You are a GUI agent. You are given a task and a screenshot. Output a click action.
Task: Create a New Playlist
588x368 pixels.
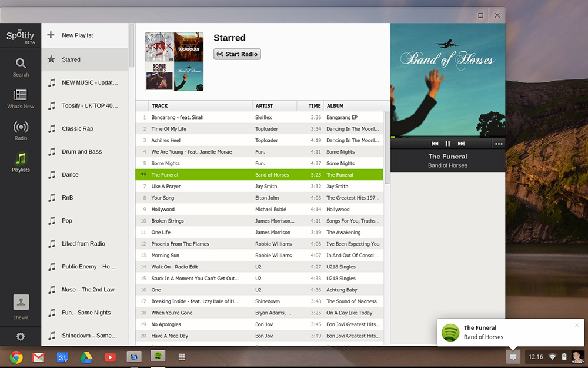click(85, 35)
